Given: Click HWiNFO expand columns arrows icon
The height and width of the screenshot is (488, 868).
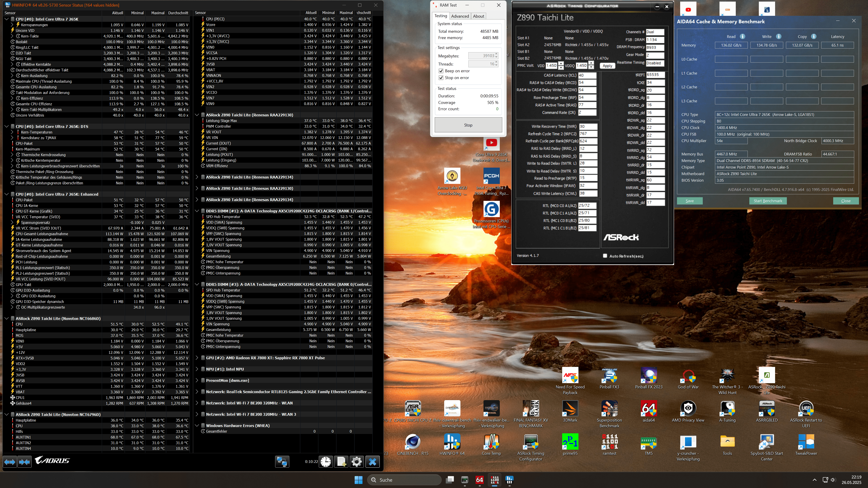Looking at the screenshot, I should coord(10,462).
